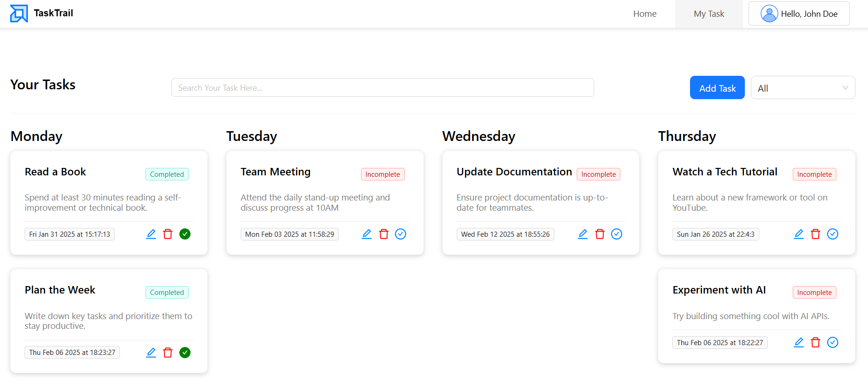The image size is (868, 387).
Task: Click inside the task search field
Action: click(x=382, y=87)
